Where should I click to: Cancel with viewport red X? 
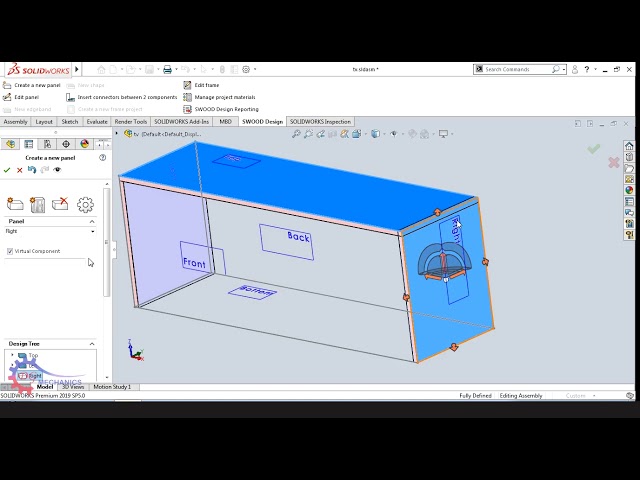(x=614, y=163)
